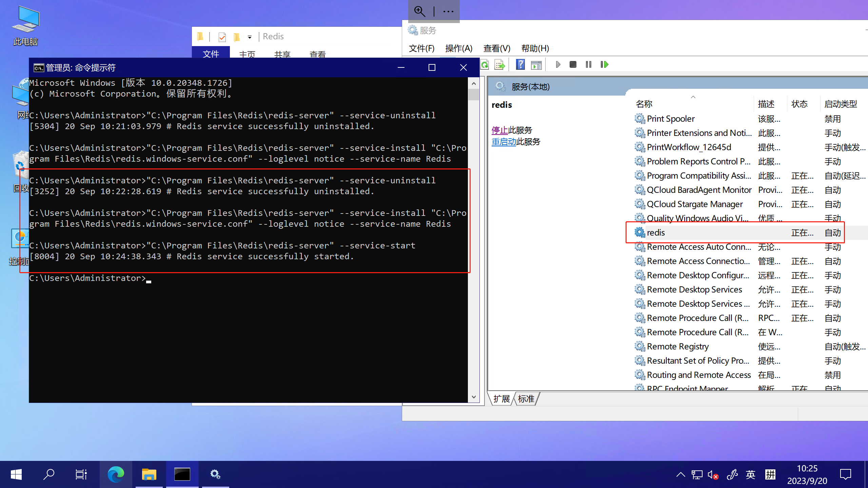Screen dimensions: 868x488
Task: Open 帮助(H) menu in Services
Action: [x=535, y=48]
